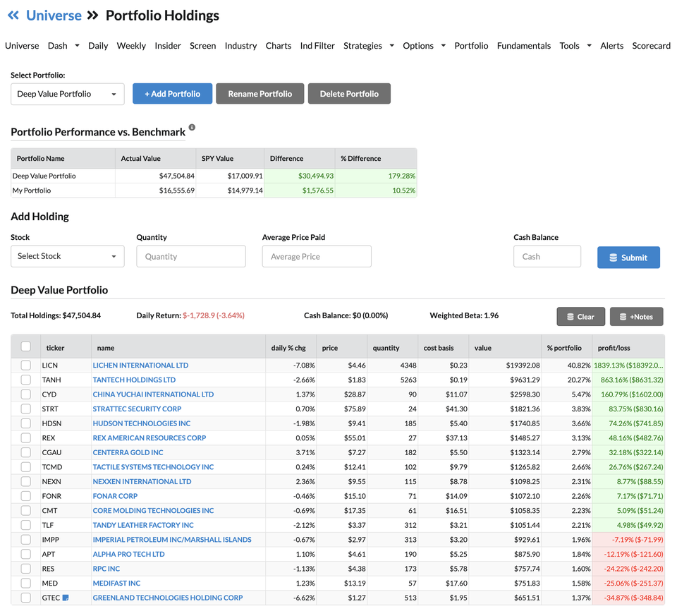Submit the new holding
The height and width of the screenshot is (616, 677).
628,258
